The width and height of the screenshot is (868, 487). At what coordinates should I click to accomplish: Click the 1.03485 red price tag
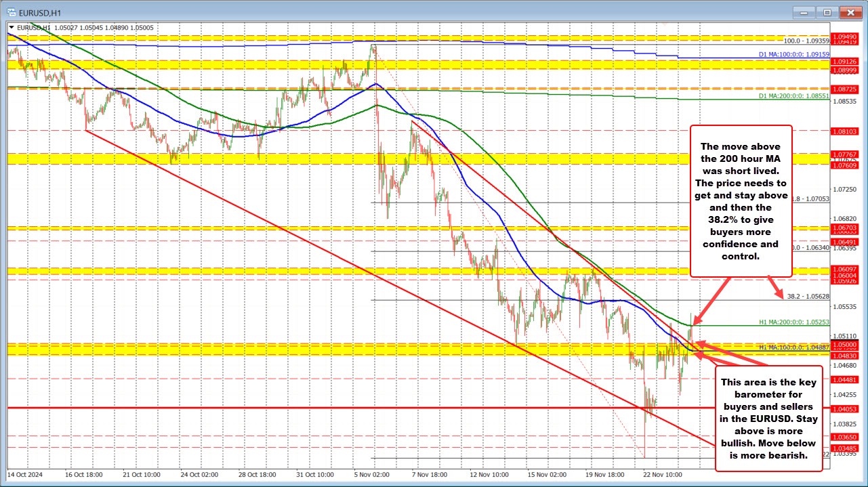[x=844, y=448]
